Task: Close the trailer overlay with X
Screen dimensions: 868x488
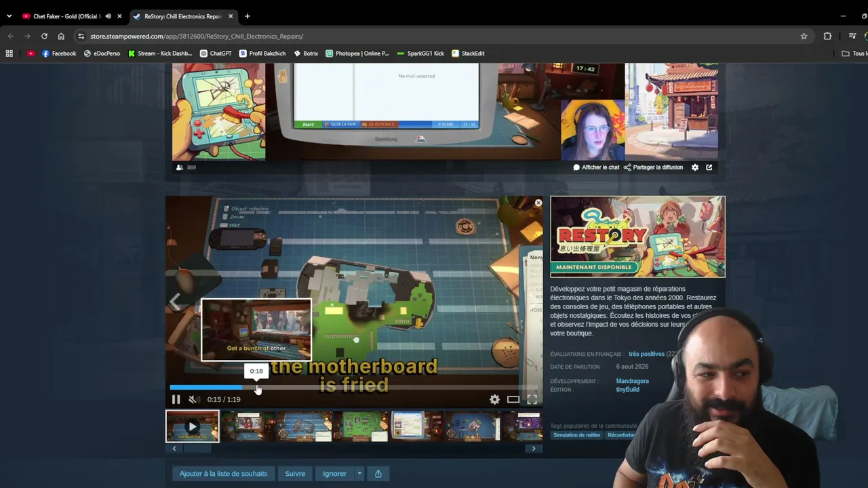Action: (538, 203)
